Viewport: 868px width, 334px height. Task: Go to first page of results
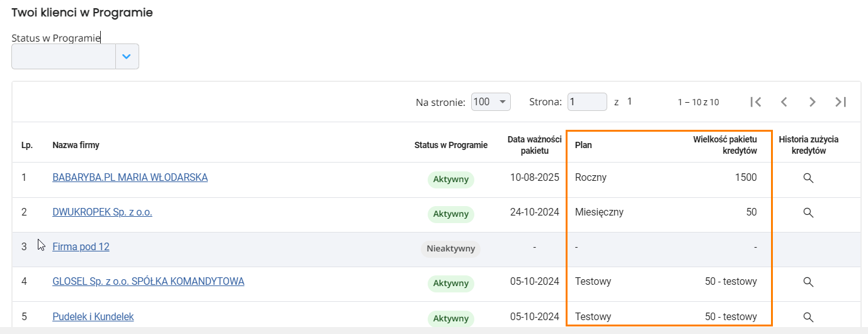756,102
